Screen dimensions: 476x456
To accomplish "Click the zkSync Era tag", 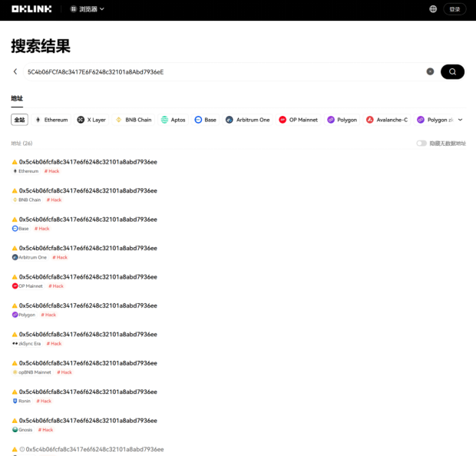I will [26, 344].
